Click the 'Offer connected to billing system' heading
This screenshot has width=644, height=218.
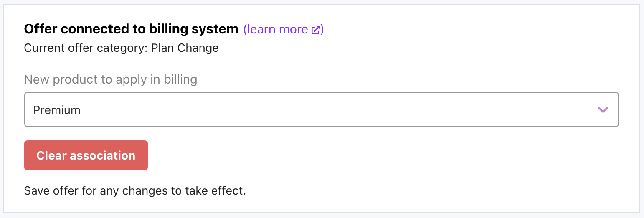131,29
